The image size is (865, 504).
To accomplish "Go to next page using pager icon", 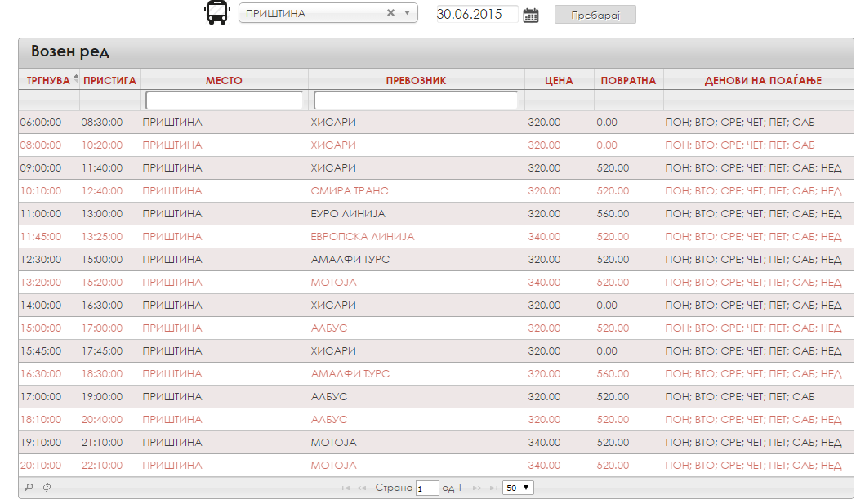I will [478, 488].
